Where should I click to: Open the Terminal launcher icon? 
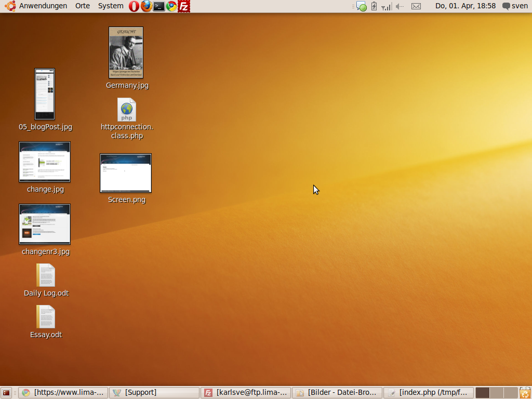click(159, 6)
